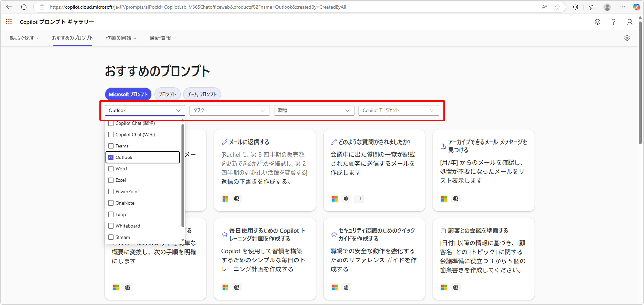Expand the タスク dropdown filter
Screen dimensions: 644x305
coord(229,110)
